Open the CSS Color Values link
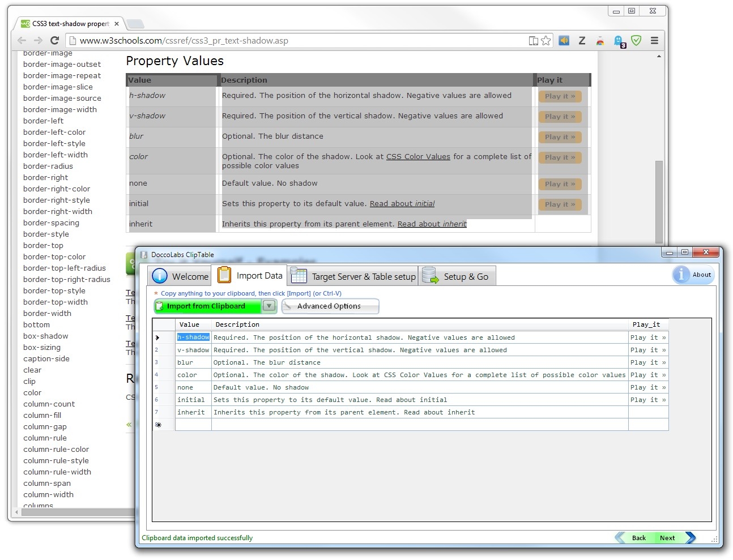Image resolution: width=733 pixels, height=560 pixels. click(418, 157)
